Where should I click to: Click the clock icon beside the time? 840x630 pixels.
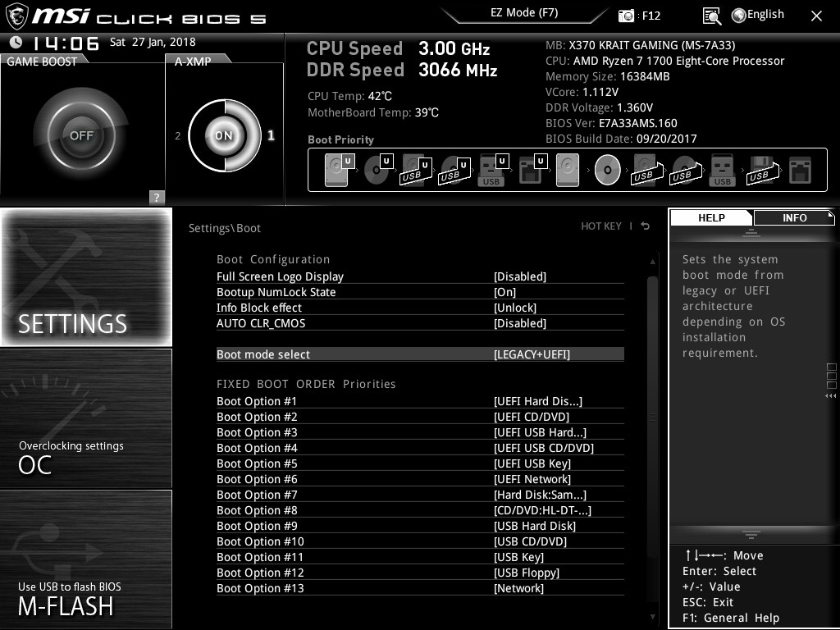16,43
